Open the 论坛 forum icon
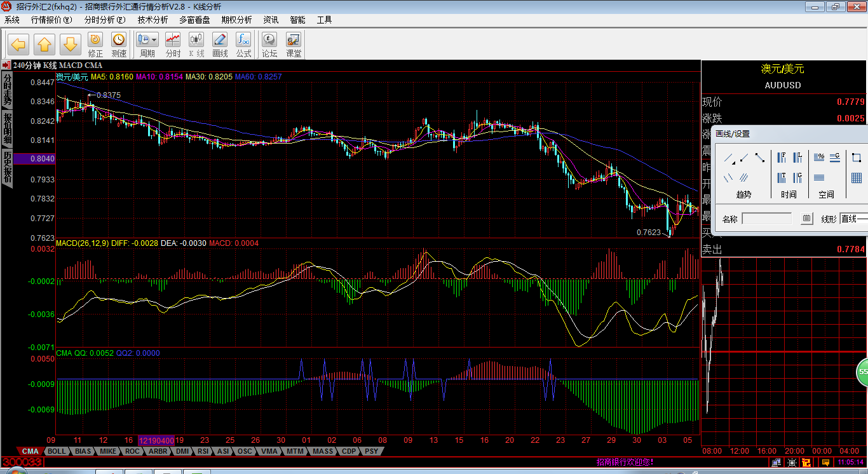This screenshot has height=474, width=868. click(269, 44)
